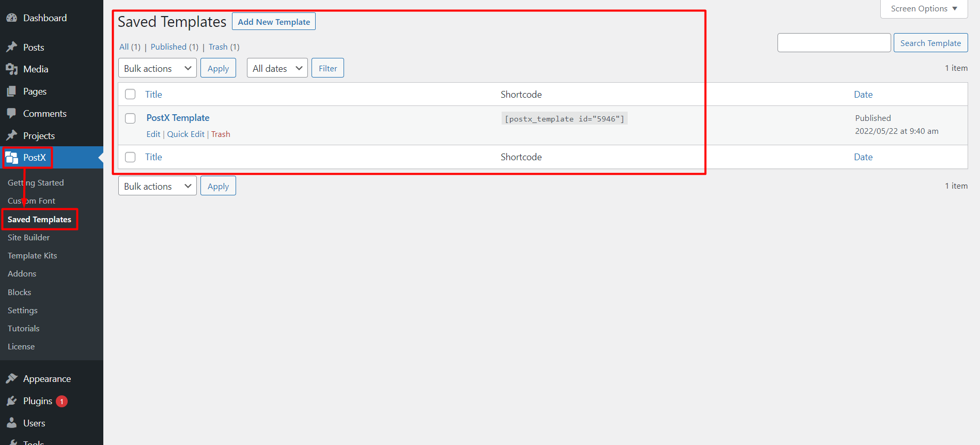The width and height of the screenshot is (980, 445).
Task: Tick the PostX Template row checkbox
Action: (130, 118)
